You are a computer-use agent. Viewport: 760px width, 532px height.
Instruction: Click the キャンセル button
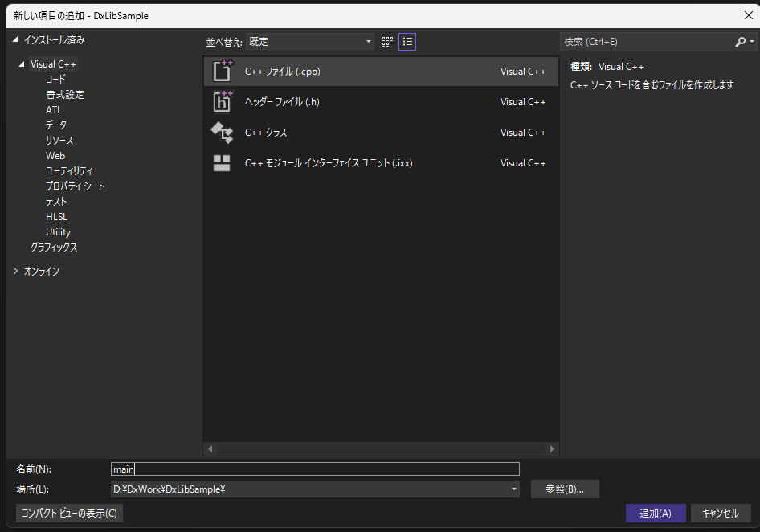coord(721,513)
